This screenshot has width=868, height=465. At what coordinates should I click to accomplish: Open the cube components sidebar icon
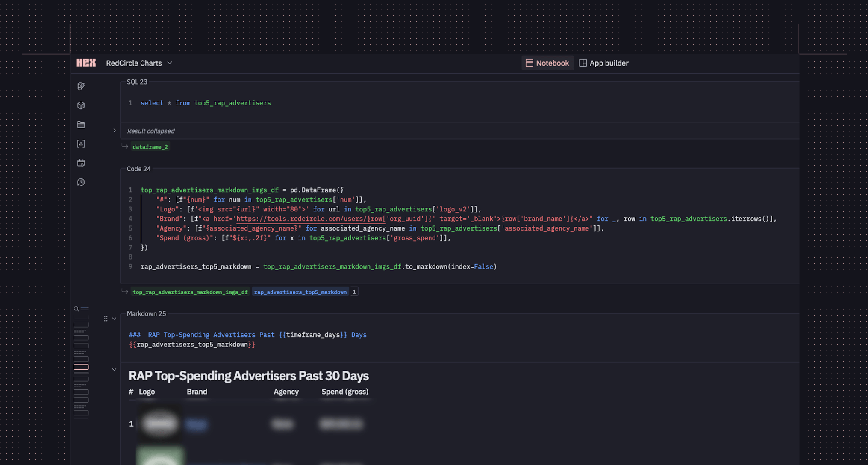[81, 105]
